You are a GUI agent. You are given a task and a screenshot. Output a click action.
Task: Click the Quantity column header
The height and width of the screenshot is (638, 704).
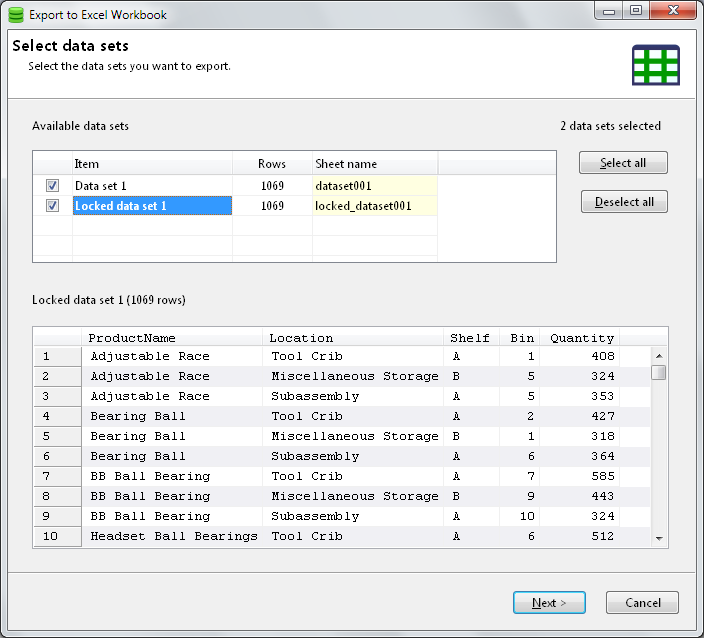[581, 338]
